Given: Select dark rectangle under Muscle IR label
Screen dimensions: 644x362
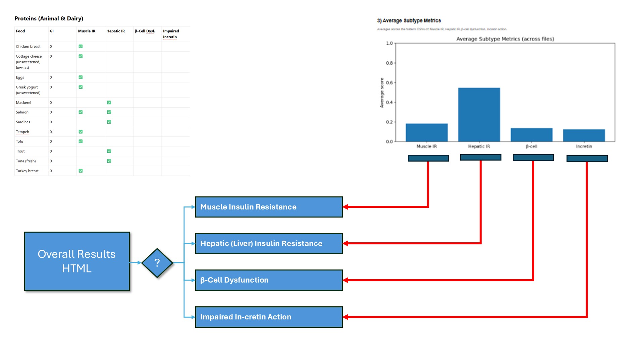Looking at the screenshot, I should click(428, 158).
